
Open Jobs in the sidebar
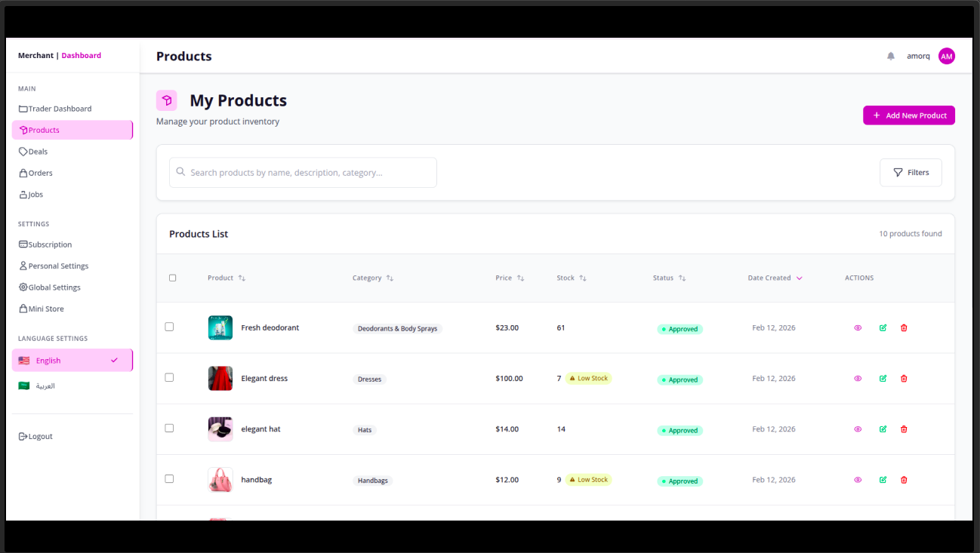pyautogui.click(x=72, y=195)
